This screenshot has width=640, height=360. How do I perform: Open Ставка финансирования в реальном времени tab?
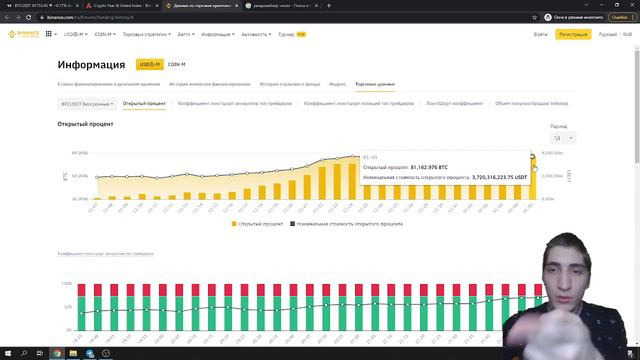pos(109,84)
